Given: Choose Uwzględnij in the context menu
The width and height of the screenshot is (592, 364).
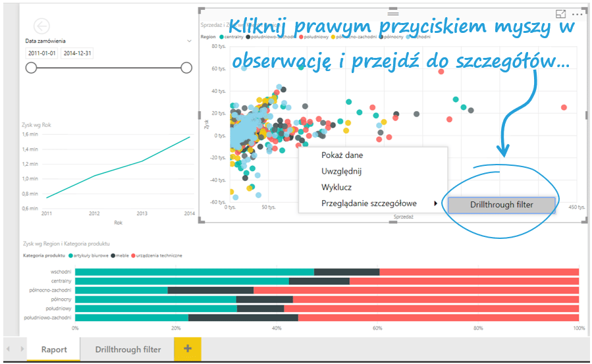Looking at the screenshot, I should 341,171.
